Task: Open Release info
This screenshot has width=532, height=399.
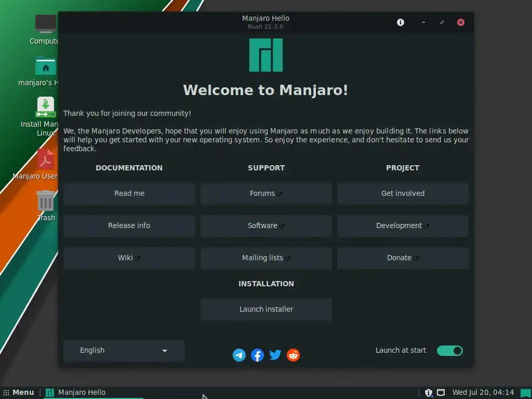Action: coord(129,225)
